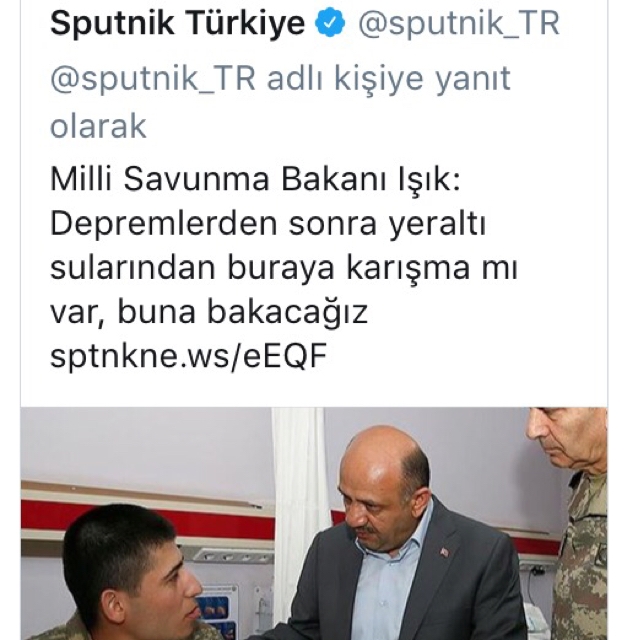Viewport: 636px width, 640px height.
Task: Click the blank area right of the link
Action: (465, 356)
